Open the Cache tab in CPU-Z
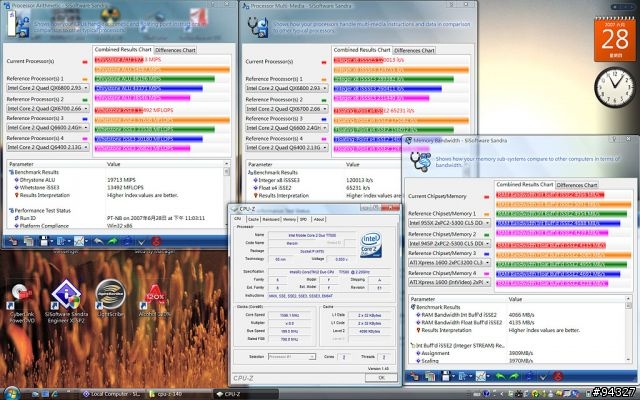The image size is (640, 400). (x=253, y=219)
